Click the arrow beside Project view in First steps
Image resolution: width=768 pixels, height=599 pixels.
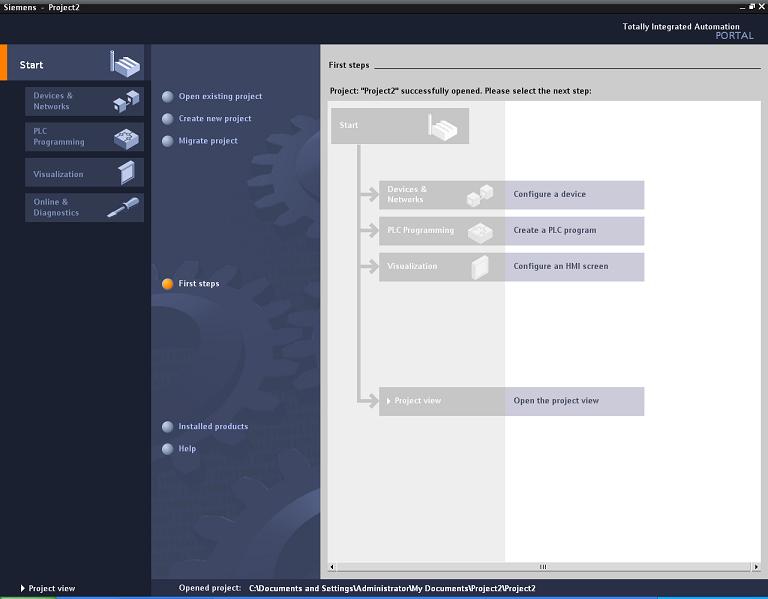pyautogui.click(x=388, y=401)
